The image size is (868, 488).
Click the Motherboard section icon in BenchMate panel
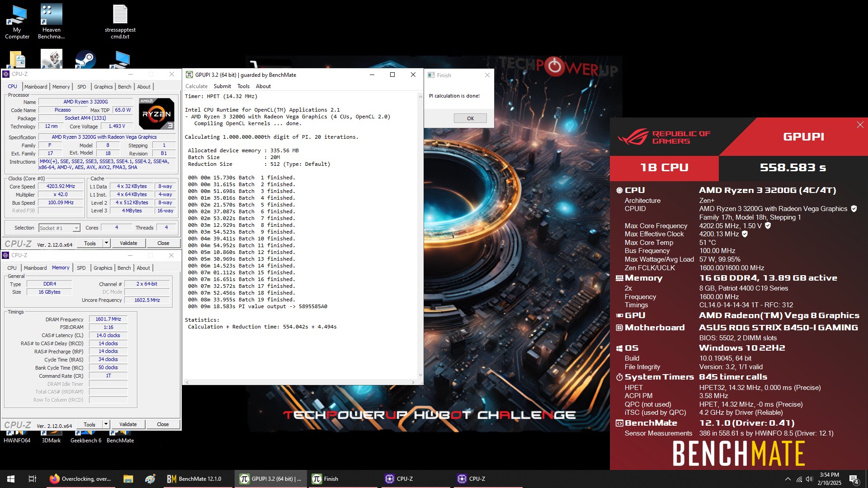click(619, 328)
